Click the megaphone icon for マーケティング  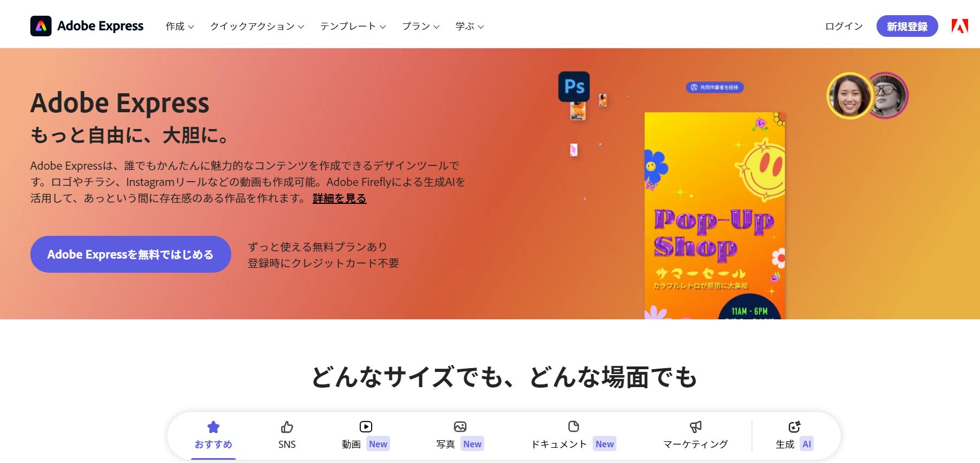696,427
